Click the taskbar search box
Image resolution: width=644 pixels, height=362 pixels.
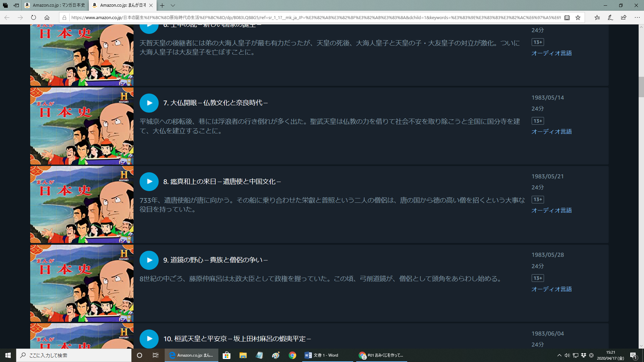click(74, 355)
